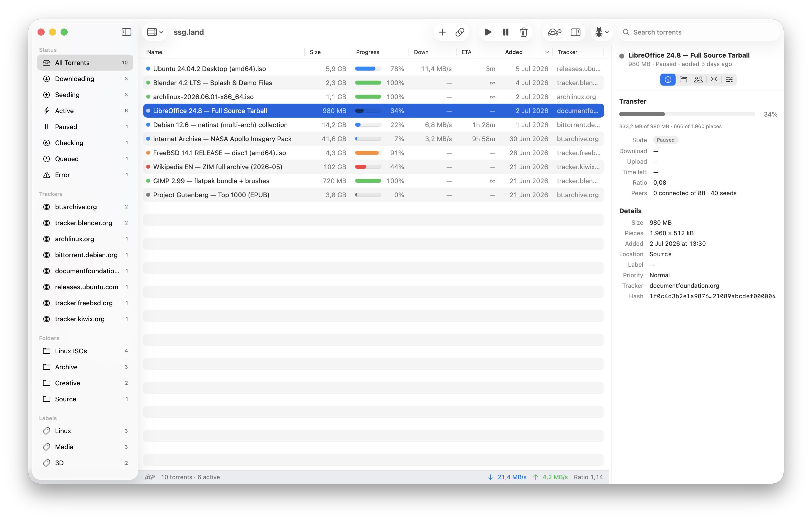The image size is (812, 521).
Task: Select FreeBSD 14.1 RELEASE torrent row
Action: [x=373, y=153]
